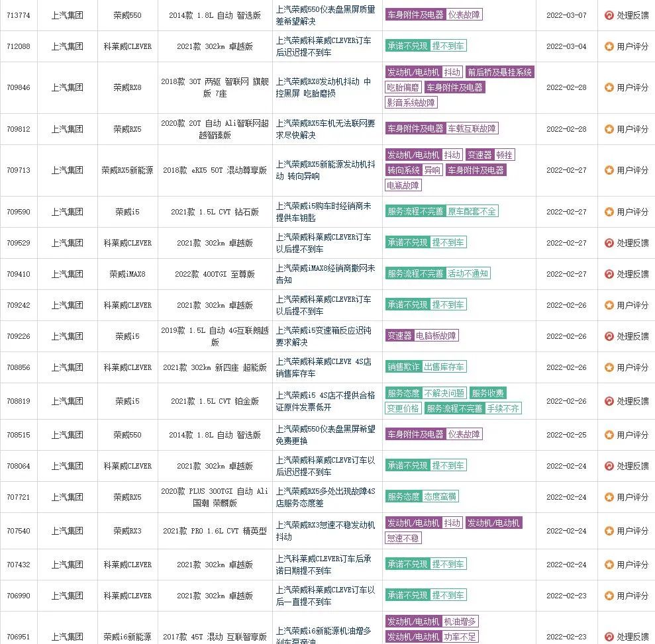The image size is (655, 644).
Task: Click the 2014款 1.8L 自动 智选版 version text
Action: pyautogui.click(x=215, y=14)
